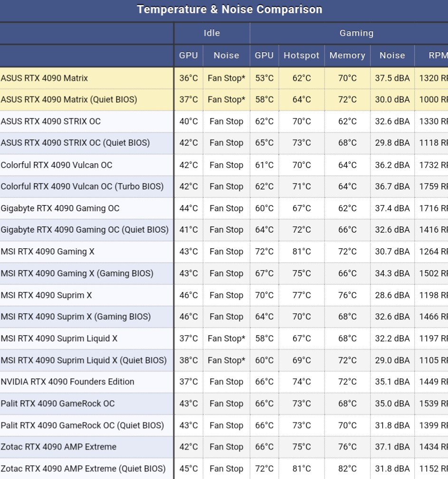Click the Palit RTX 4090 GameRock OC (Quiet BIOS) label
Image resolution: width=448 pixels, height=479 pixels.
(82, 425)
